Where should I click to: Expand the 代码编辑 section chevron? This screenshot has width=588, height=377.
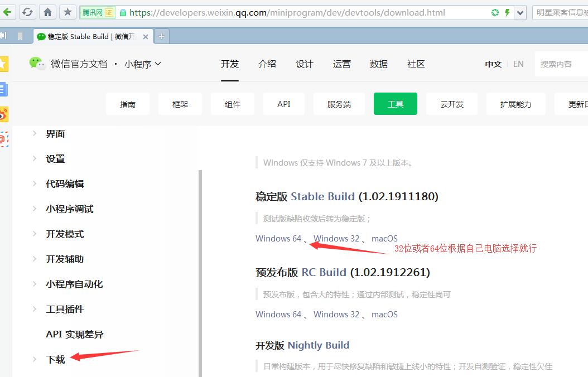tap(35, 183)
